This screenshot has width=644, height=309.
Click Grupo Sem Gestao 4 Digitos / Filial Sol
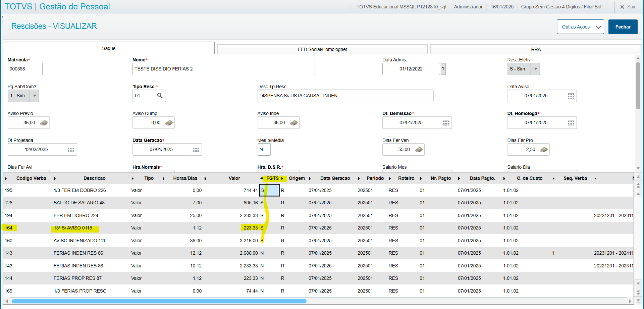click(561, 7)
